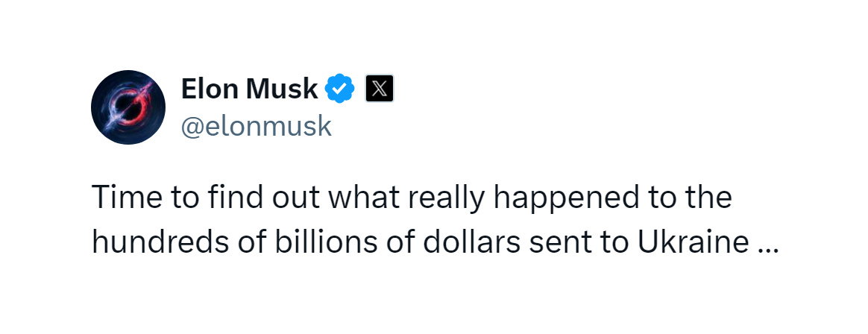Click the black X affiliation badge

point(380,89)
